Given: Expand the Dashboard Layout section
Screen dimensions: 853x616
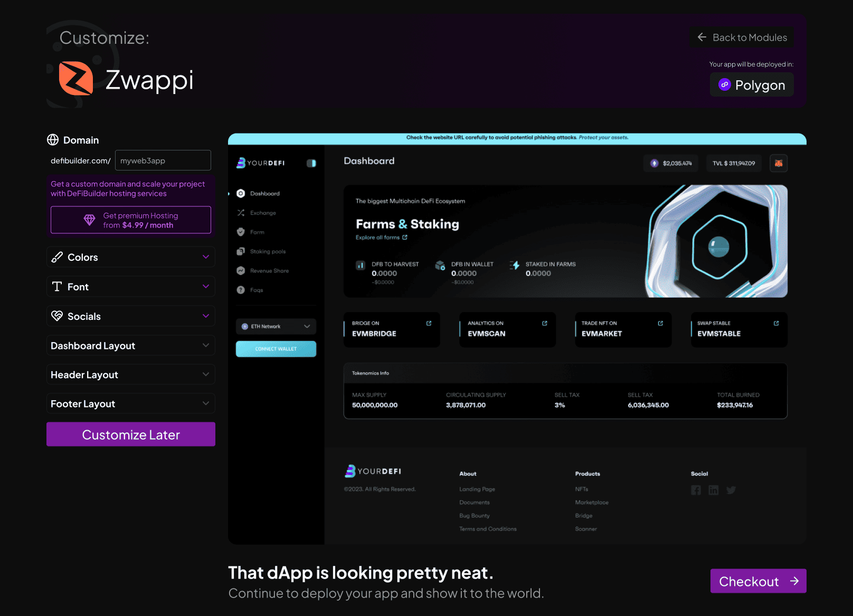Looking at the screenshot, I should click(131, 345).
